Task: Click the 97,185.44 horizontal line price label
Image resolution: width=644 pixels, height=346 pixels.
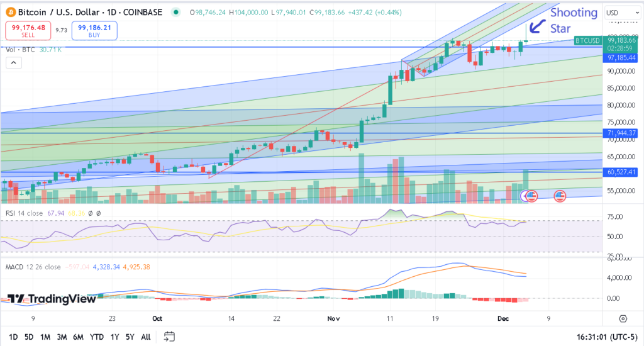Action: point(621,58)
